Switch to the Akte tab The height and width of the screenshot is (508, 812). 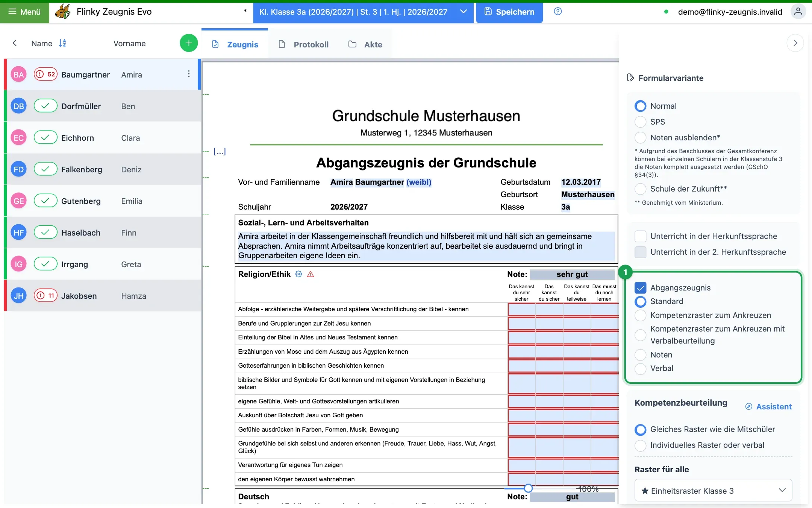(365, 44)
